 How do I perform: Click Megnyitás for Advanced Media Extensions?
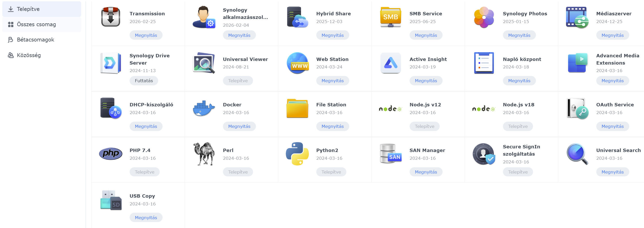pyautogui.click(x=613, y=81)
